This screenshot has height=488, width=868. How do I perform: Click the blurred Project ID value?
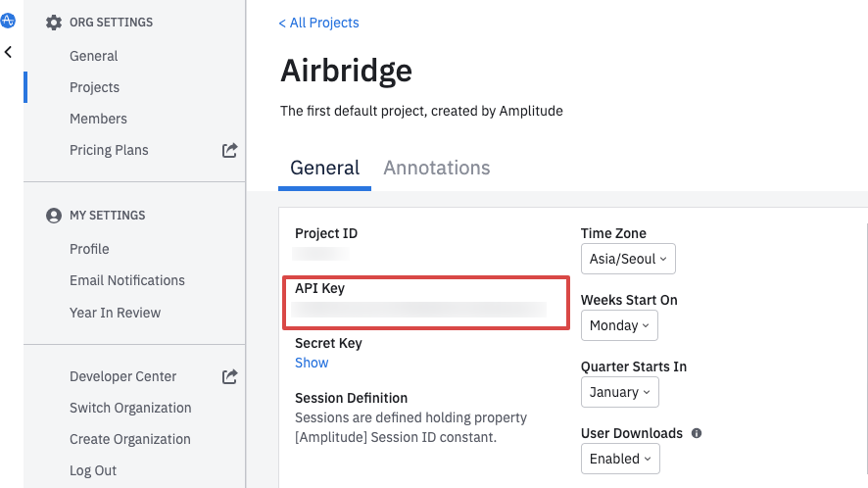(x=320, y=254)
